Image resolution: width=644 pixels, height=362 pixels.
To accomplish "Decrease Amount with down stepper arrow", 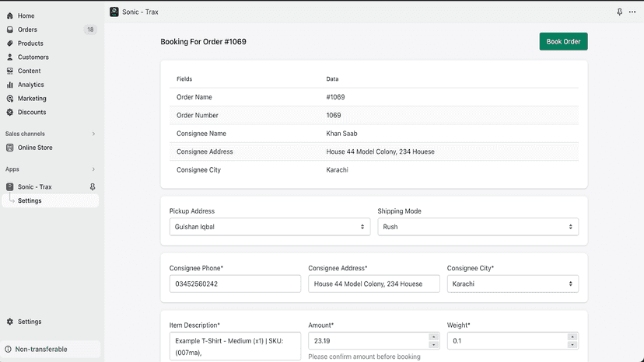I will click(x=434, y=345).
